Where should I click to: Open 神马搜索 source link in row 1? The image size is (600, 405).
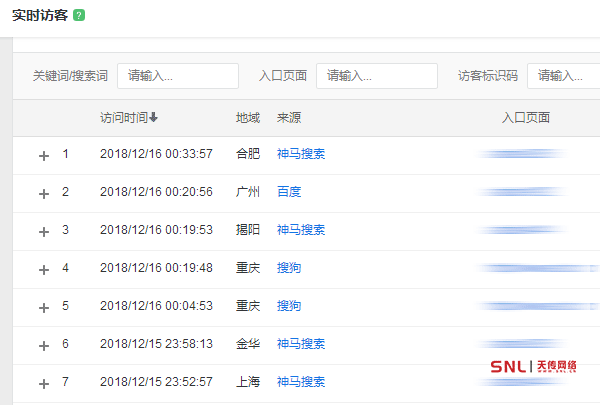(x=301, y=154)
